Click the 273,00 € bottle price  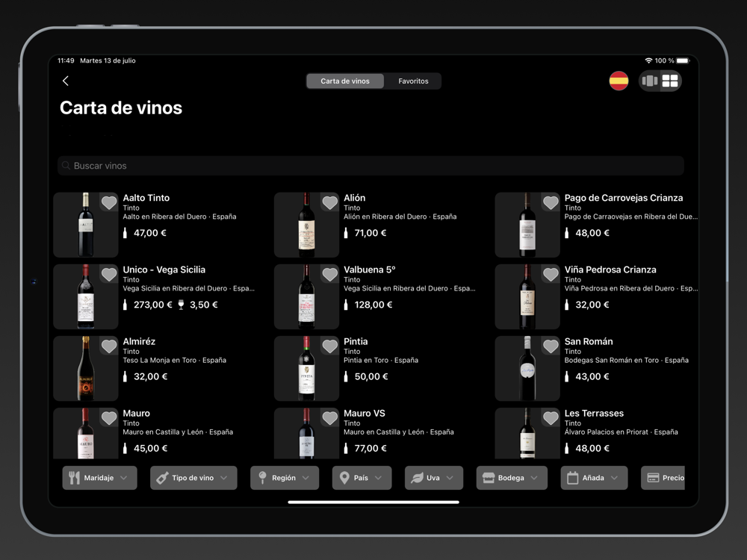pos(153,305)
